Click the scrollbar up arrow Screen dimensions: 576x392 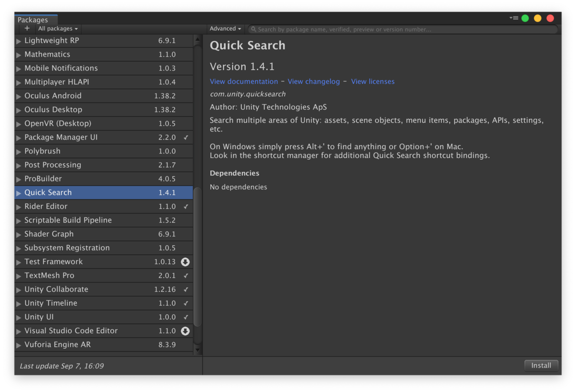click(x=197, y=39)
